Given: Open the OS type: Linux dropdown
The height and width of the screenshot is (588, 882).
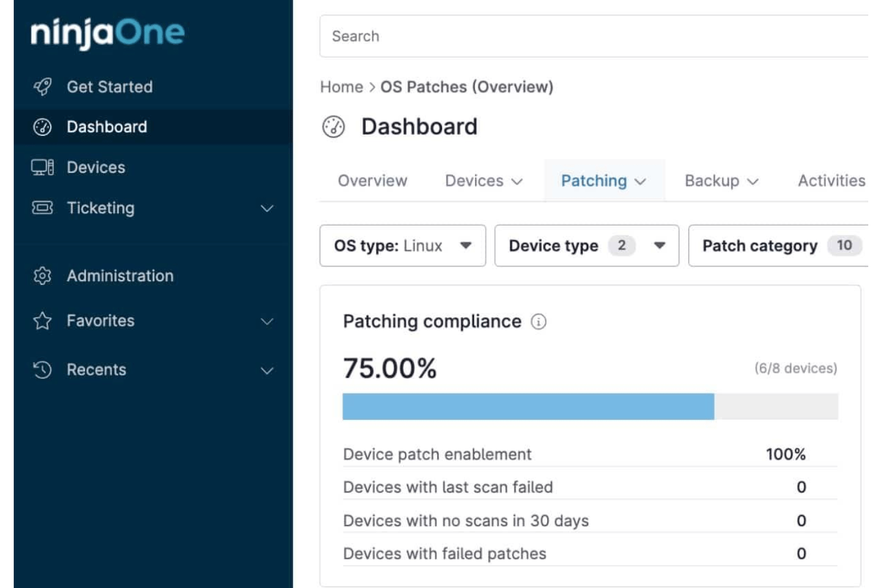Looking at the screenshot, I should click(x=403, y=245).
